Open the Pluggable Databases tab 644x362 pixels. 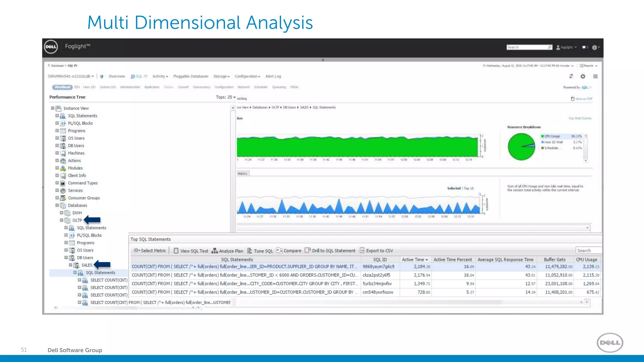click(191, 76)
